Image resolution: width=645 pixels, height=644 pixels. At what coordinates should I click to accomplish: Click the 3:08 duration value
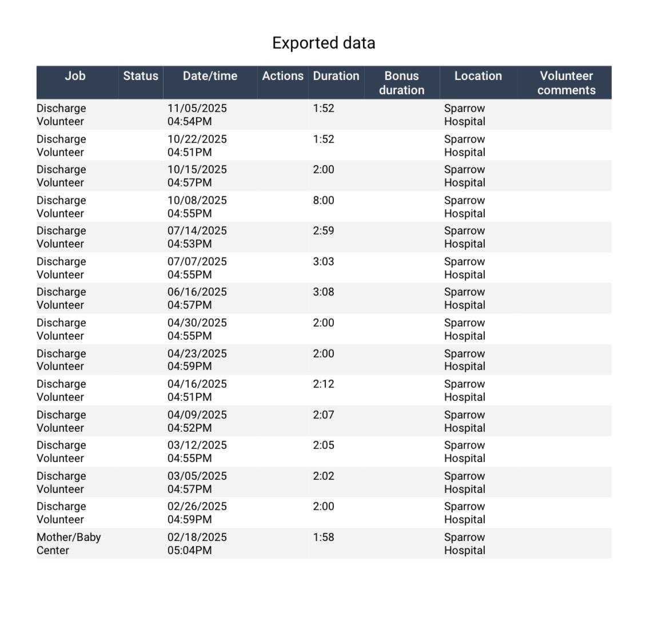pyautogui.click(x=323, y=292)
